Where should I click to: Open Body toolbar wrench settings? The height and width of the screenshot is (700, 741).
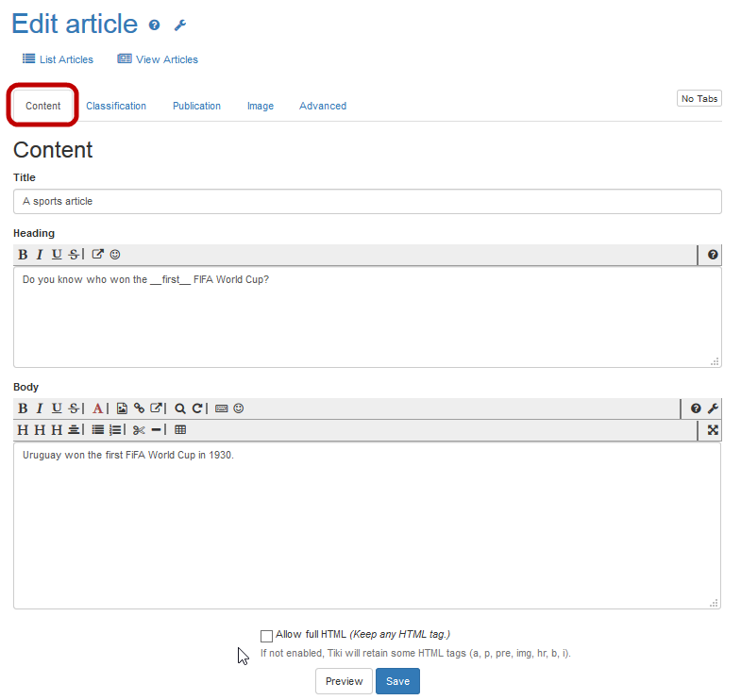tap(713, 408)
